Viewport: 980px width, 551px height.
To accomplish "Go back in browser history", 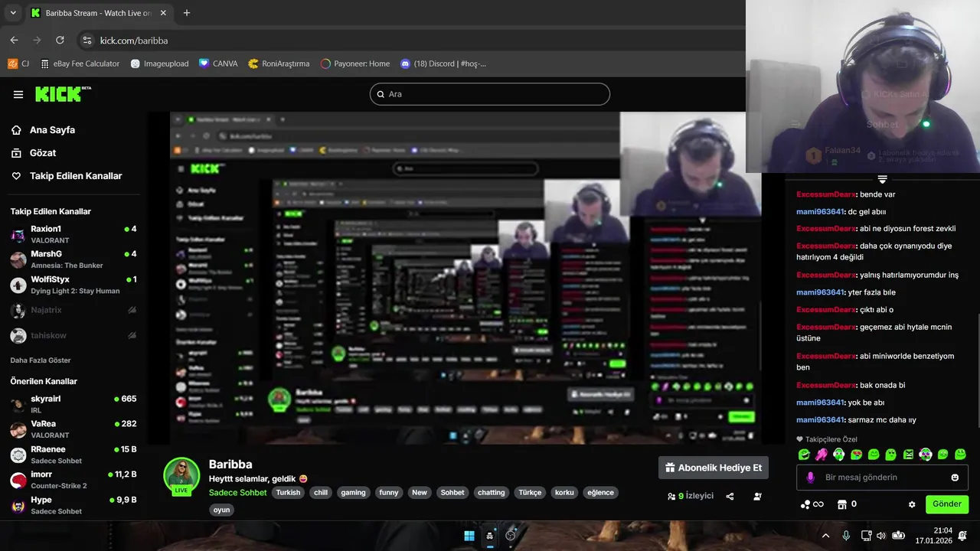I will click(x=14, y=40).
